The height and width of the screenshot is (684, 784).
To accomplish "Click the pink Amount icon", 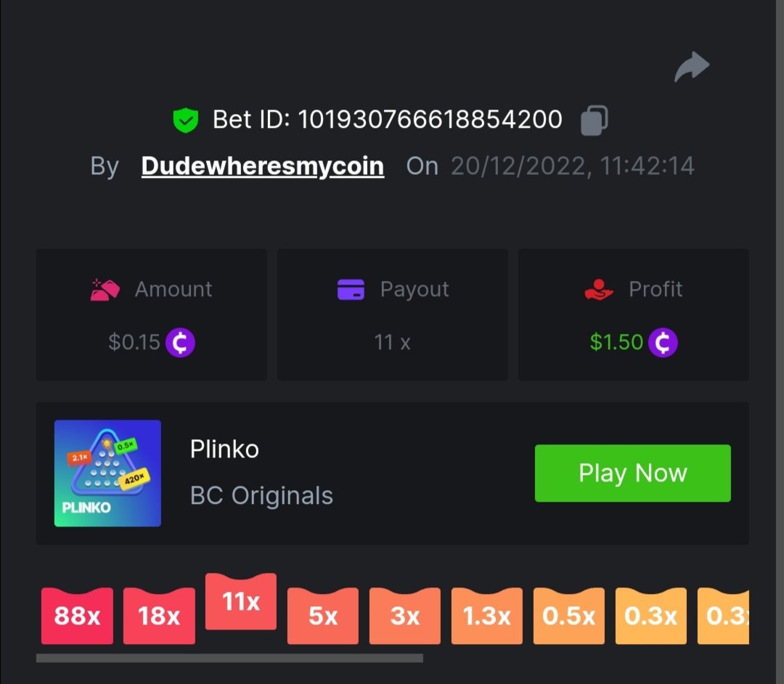I will pos(105,290).
